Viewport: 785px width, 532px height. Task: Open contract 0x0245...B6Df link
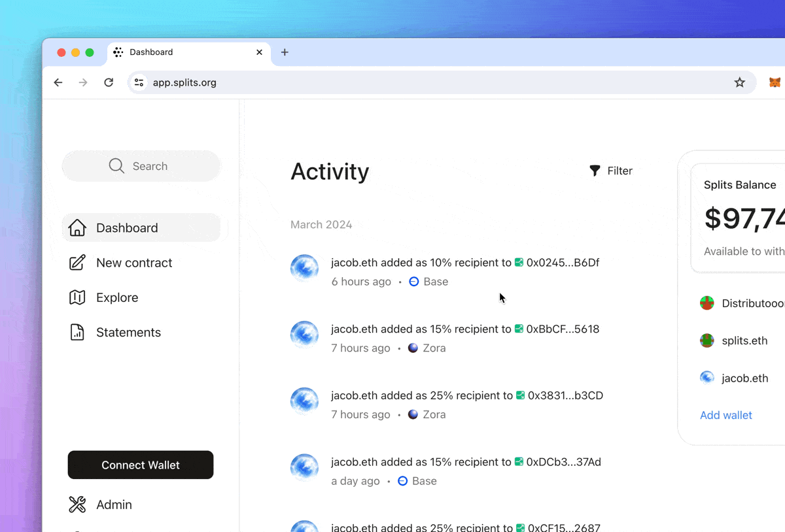(x=563, y=263)
